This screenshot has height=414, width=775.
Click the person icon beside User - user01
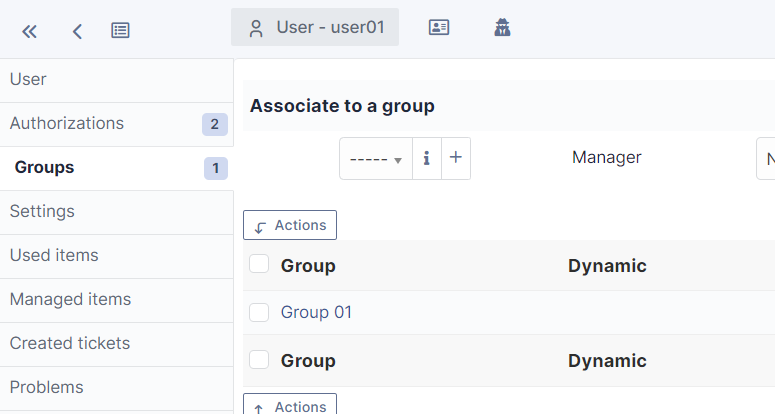coord(256,28)
